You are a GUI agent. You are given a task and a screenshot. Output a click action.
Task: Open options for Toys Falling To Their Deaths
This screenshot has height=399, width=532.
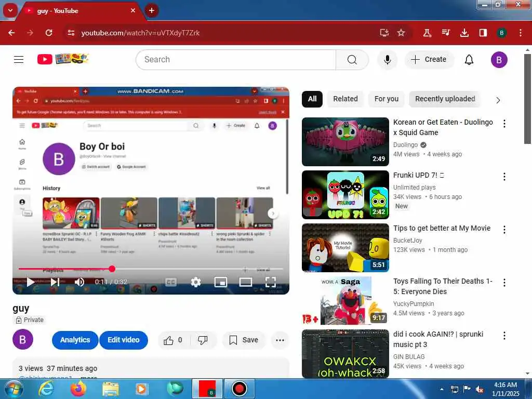(x=504, y=283)
